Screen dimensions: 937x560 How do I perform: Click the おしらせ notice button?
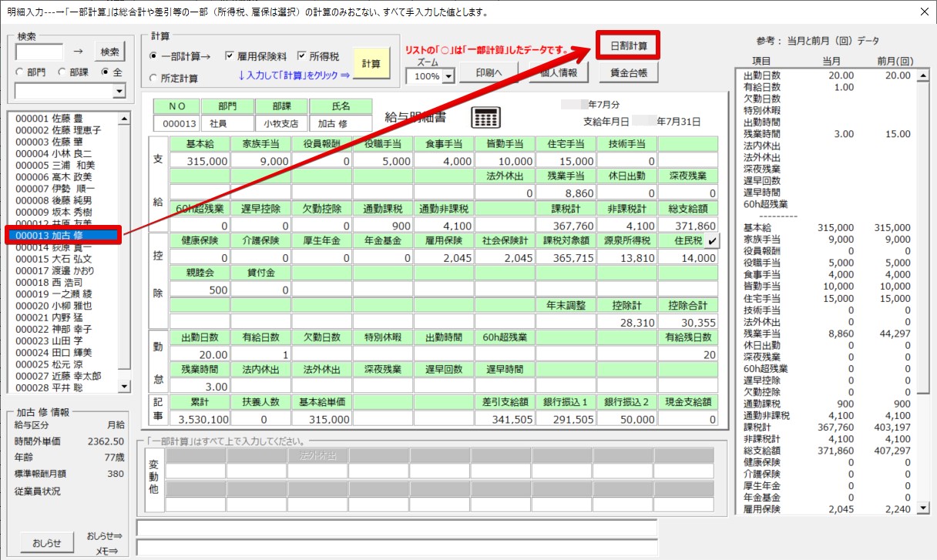click(46, 542)
